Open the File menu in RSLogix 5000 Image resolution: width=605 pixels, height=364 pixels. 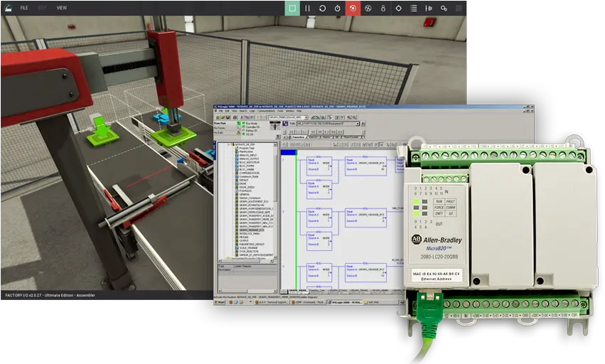[220, 111]
